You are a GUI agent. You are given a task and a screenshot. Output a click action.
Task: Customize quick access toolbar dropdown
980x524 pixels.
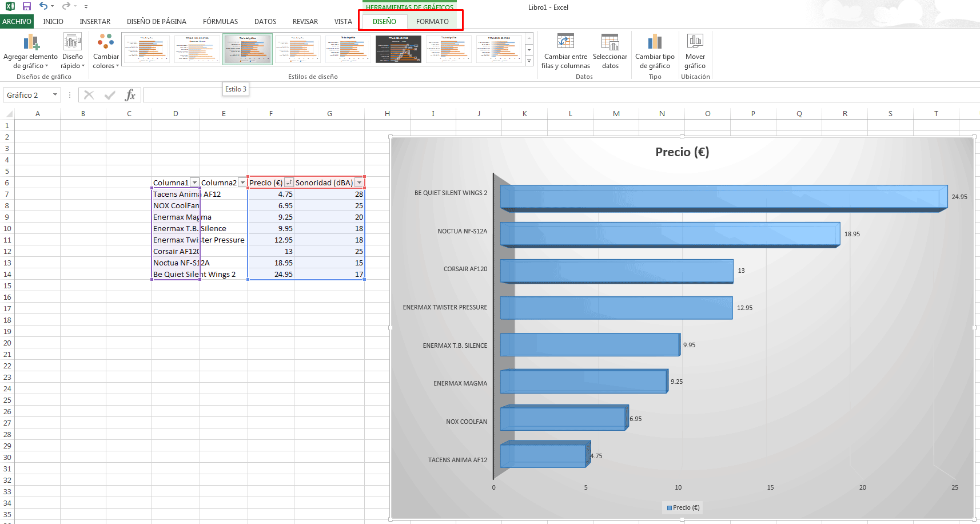[86, 7]
